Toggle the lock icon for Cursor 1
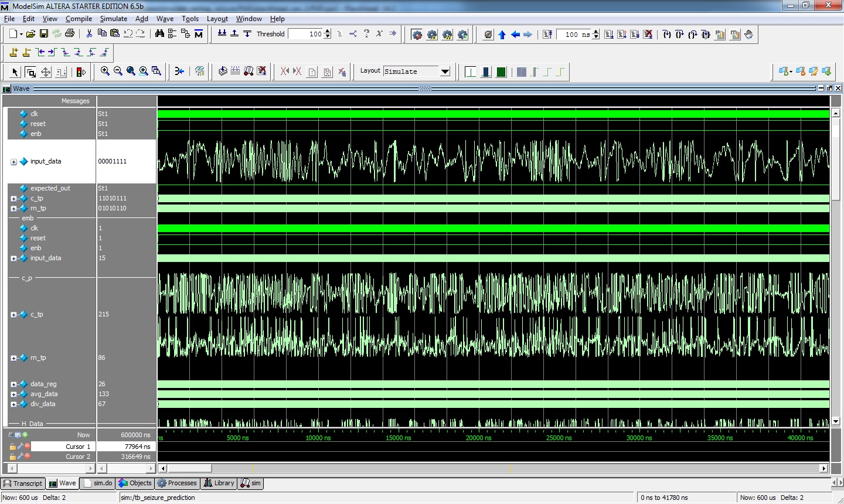The width and height of the screenshot is (844, 504). click(x=12, y=447)
